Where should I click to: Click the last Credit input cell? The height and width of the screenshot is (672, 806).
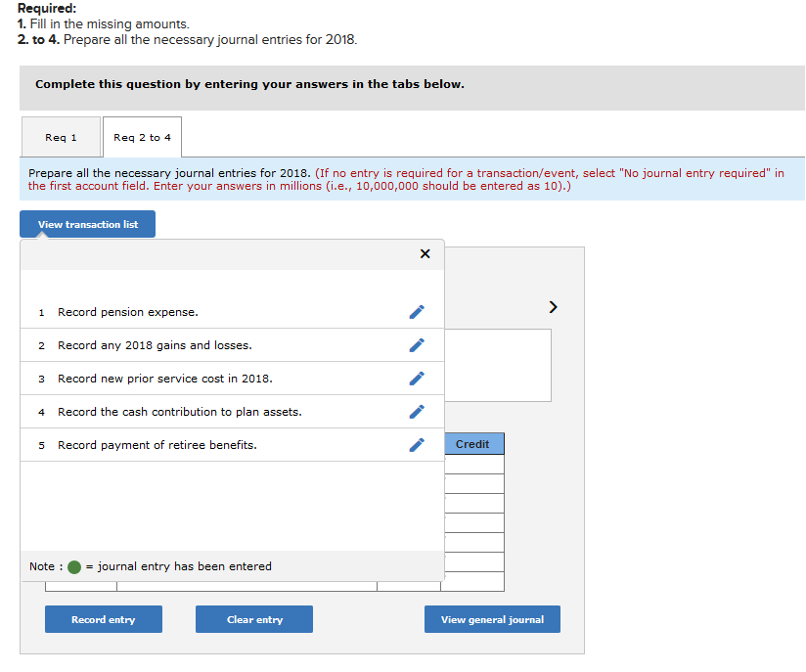474,581
